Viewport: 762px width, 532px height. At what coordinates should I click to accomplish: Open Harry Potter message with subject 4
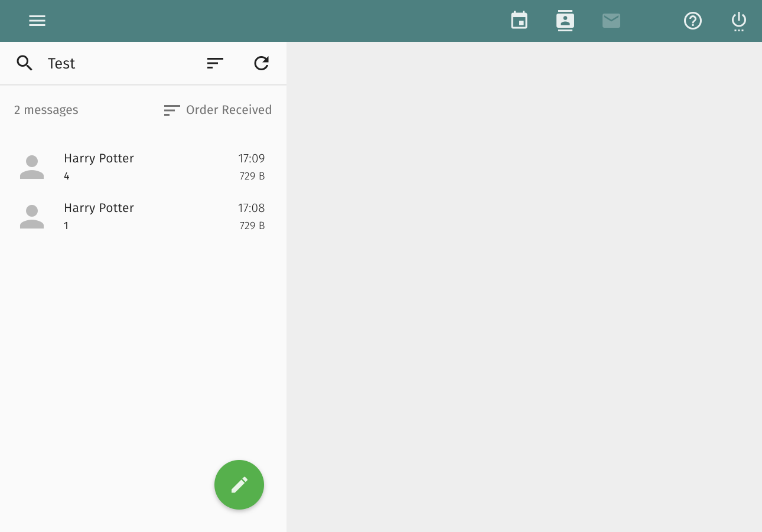click(148, 167)
